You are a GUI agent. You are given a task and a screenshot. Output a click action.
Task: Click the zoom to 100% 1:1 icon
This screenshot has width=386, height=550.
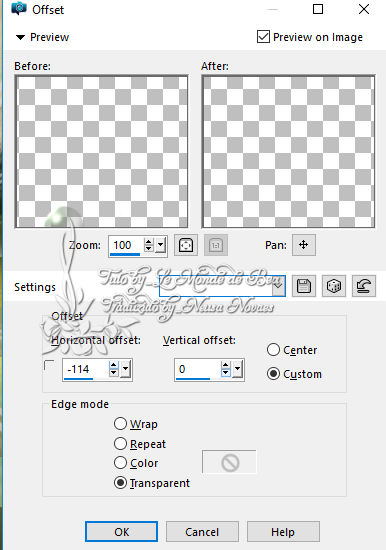(x=216, y=245)
